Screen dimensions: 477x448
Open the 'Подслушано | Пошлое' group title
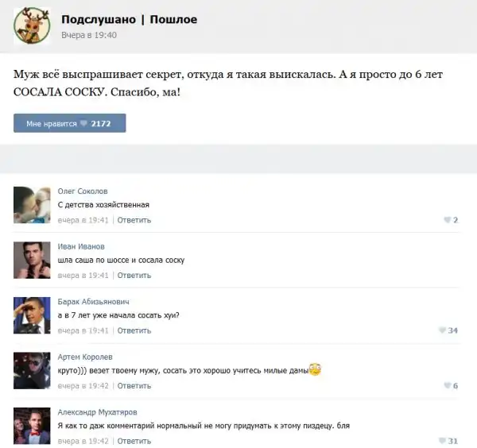(130, 19)
